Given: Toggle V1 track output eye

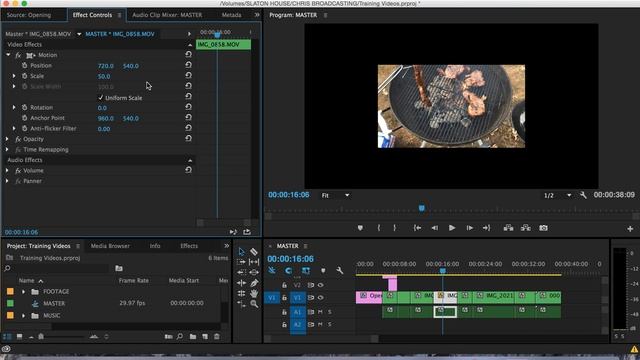Looking at the screenshot, I should coord(321,298).
